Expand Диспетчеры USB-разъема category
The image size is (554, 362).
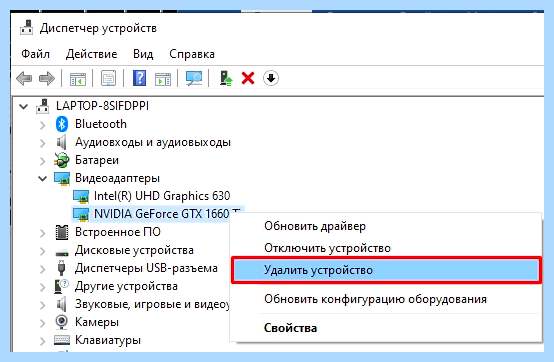[42, 269]
